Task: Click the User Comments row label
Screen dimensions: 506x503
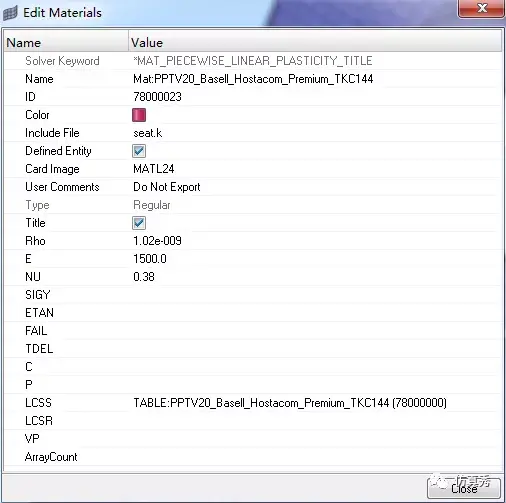Action: 62,187
